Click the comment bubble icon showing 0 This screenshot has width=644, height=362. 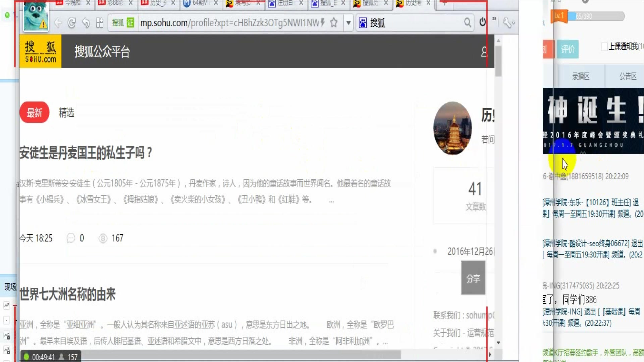click(71, 238)
